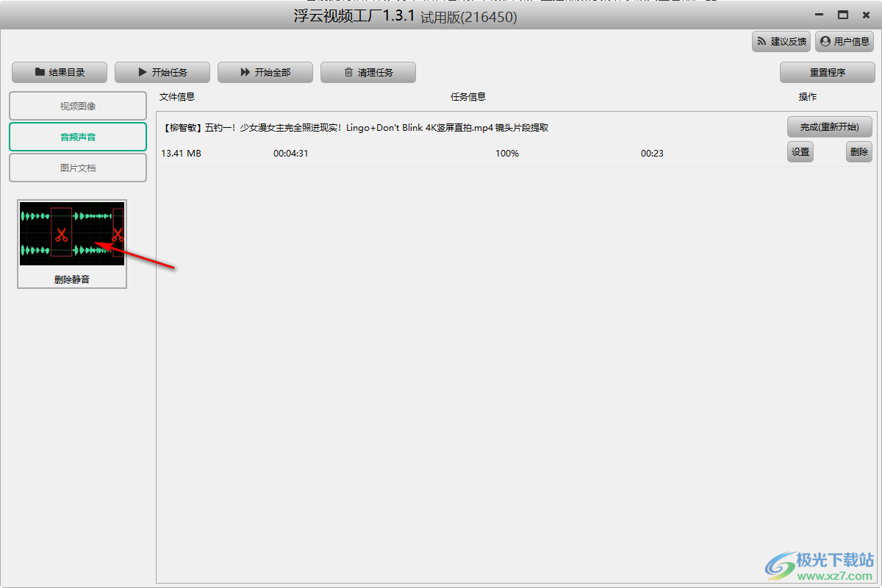
Task: Click the 00:23 elapsed time
Action: (x=652, y=154)
